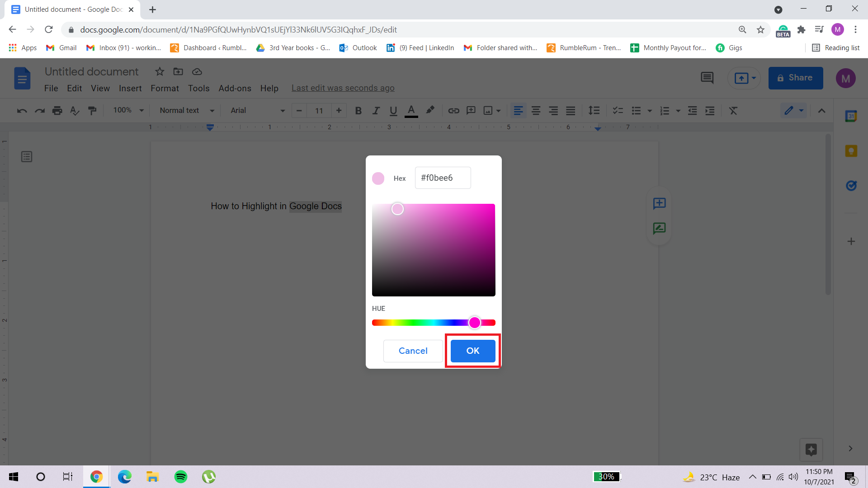This screenshot has height=488, width=868.
Task: Open the View menu
Action: [100, 88]
